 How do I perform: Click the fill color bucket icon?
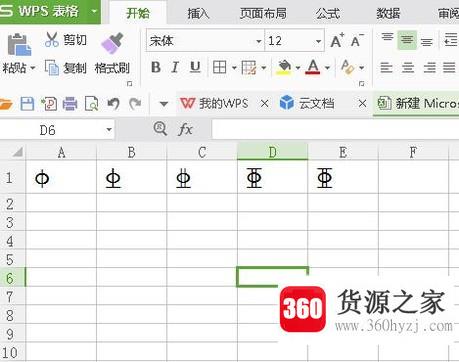click(x=284, y=67)
